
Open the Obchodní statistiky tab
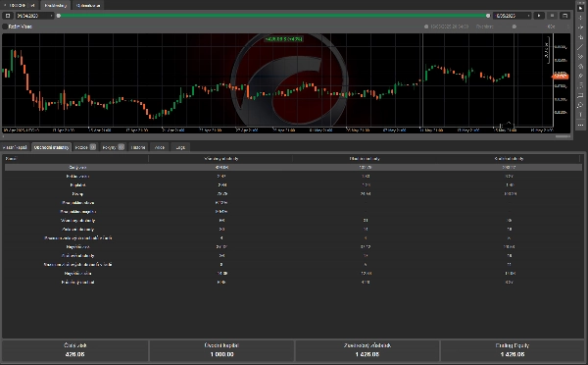[x=51, y=147]
